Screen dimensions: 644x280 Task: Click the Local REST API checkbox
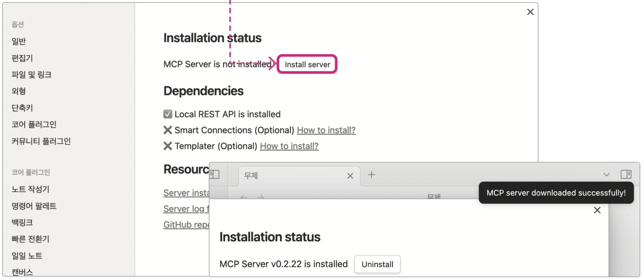tap(168, 114)
